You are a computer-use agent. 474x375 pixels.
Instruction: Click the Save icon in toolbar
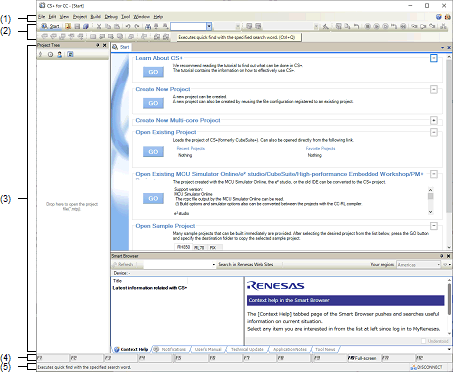point(77,26)
